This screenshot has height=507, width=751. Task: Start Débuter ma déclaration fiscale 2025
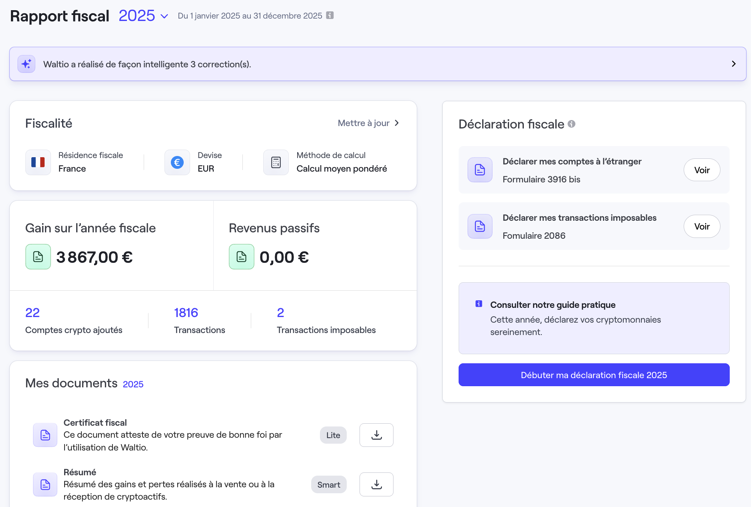(x=594, y=375)
